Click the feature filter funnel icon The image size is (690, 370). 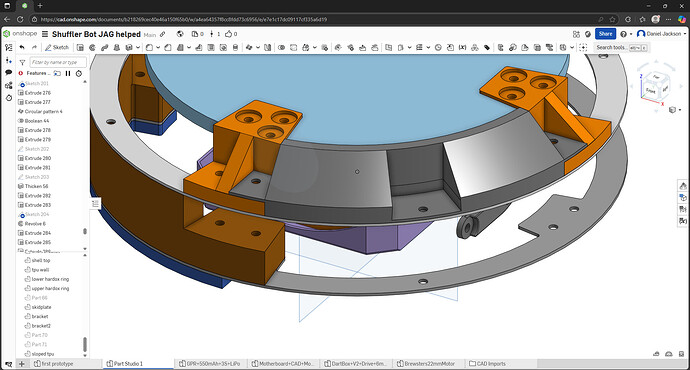click(x=22, y=62)
